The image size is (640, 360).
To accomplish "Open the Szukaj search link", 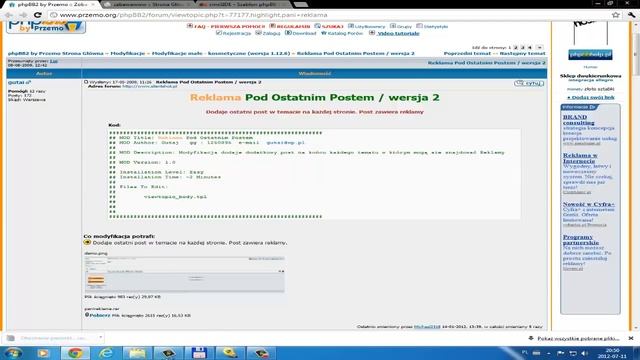I will [333, 27].
